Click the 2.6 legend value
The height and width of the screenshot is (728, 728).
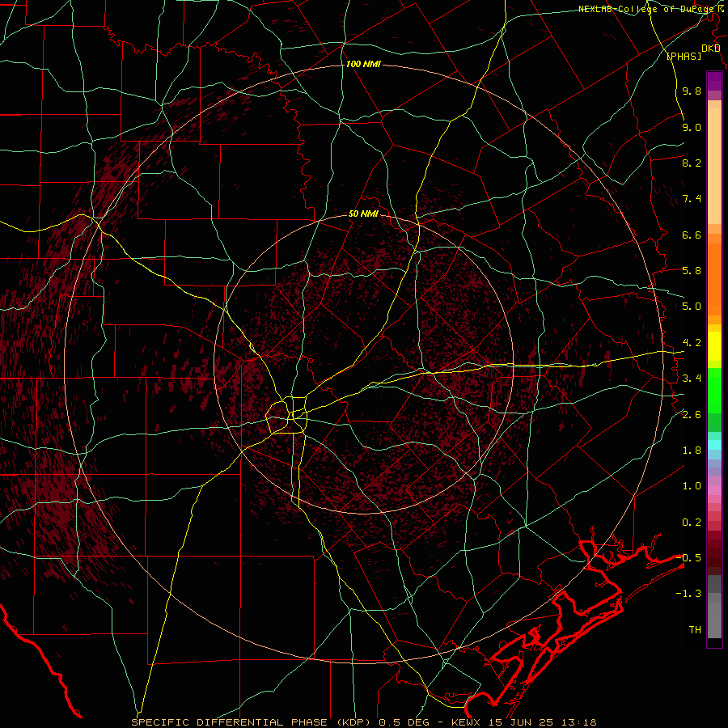[x=692, y=415]
